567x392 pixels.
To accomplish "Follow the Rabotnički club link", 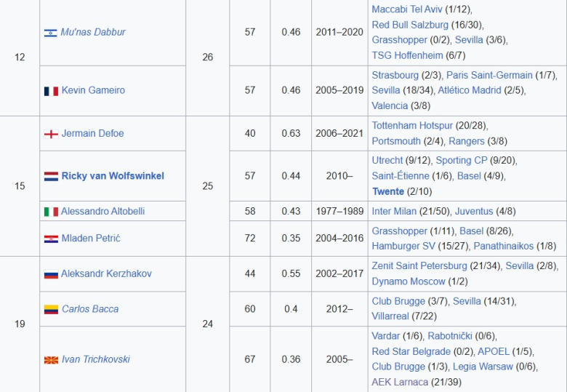I will point(450,336).
